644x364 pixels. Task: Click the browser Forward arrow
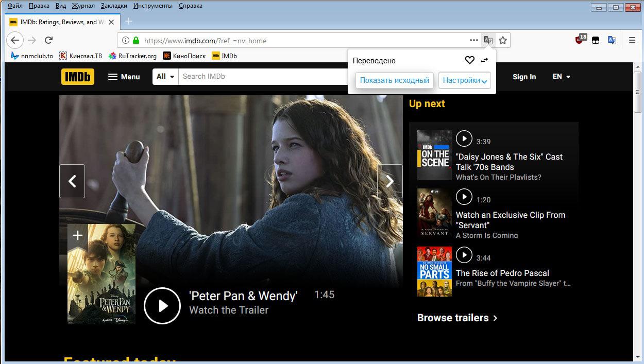point(32,40)
